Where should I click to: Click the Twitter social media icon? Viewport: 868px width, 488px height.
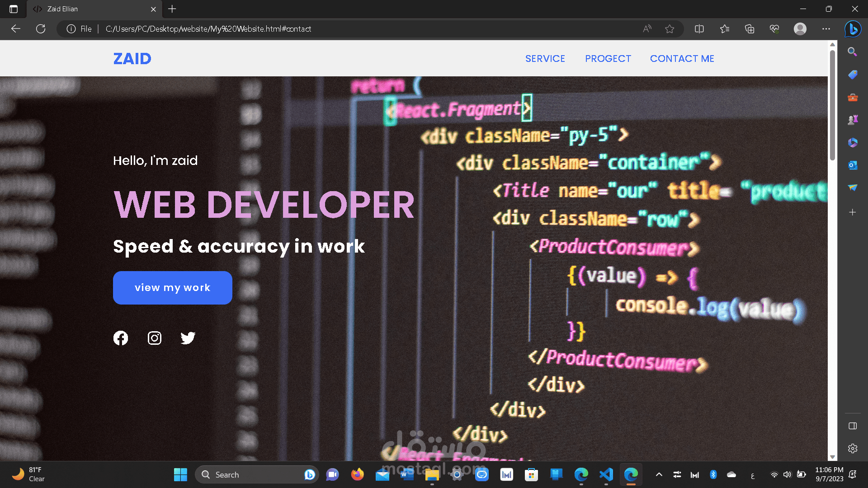[189, 337]
